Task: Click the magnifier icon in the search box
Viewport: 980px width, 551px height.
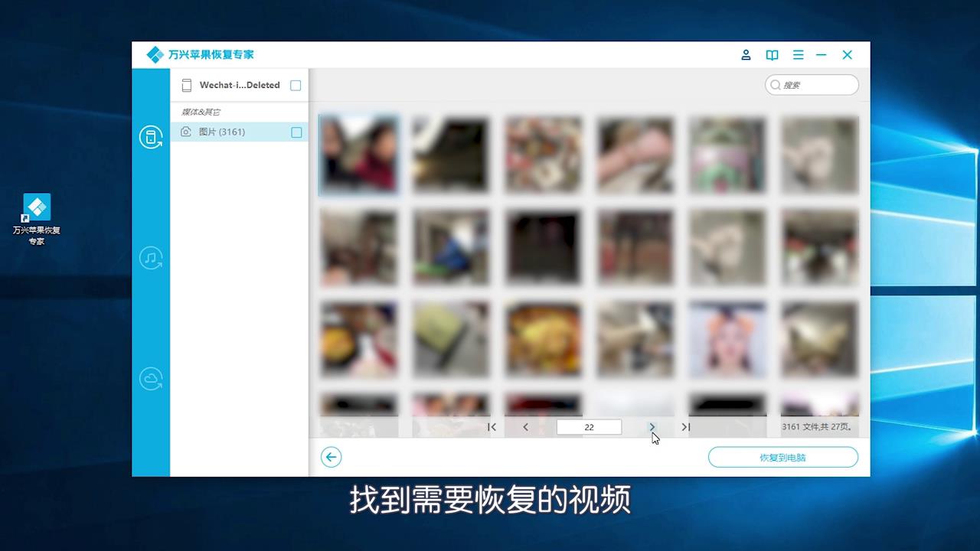Action: (x=776, y=85)
